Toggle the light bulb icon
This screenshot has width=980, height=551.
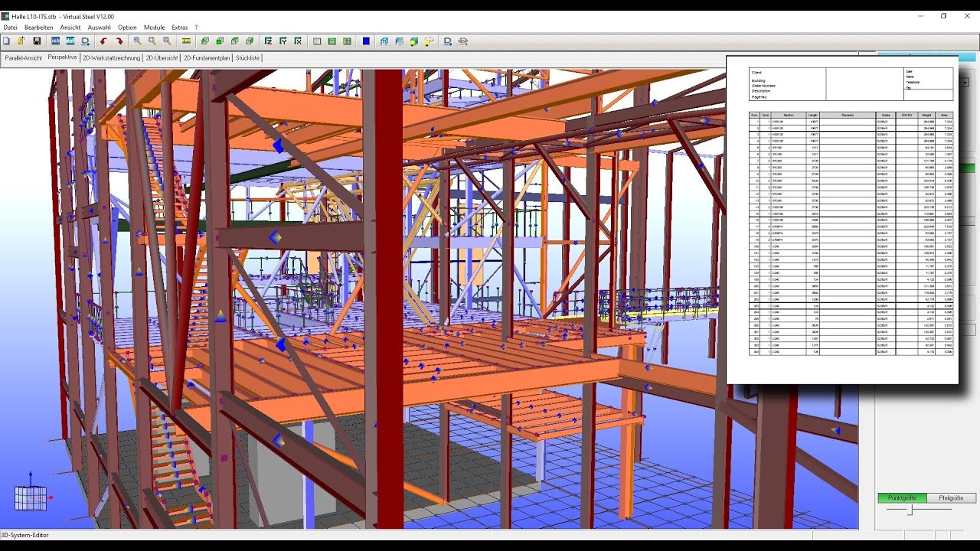pyautogui.click(x=429, y=41)
